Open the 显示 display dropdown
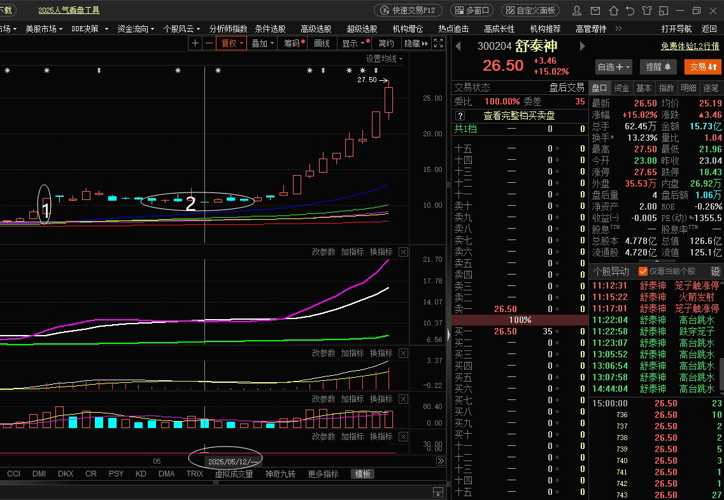The width and height of the screenshot is (724, 500). click(x=354, y=43)
